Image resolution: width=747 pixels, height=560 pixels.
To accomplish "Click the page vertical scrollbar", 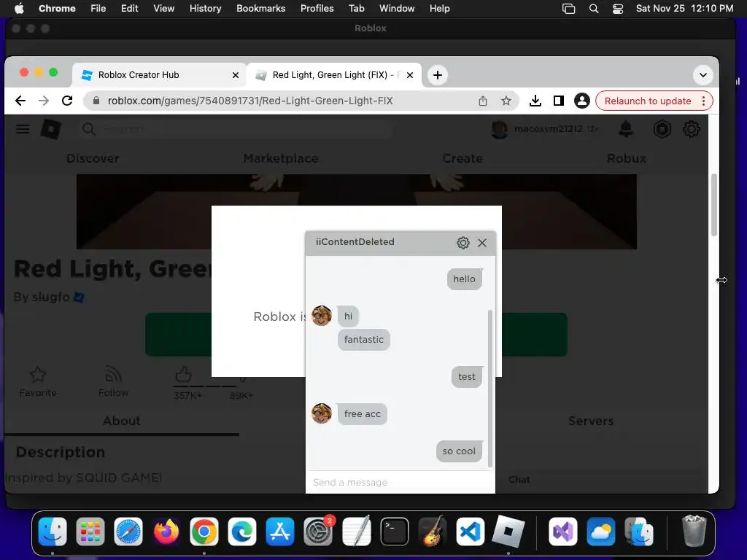I will (x=713, y=205).
